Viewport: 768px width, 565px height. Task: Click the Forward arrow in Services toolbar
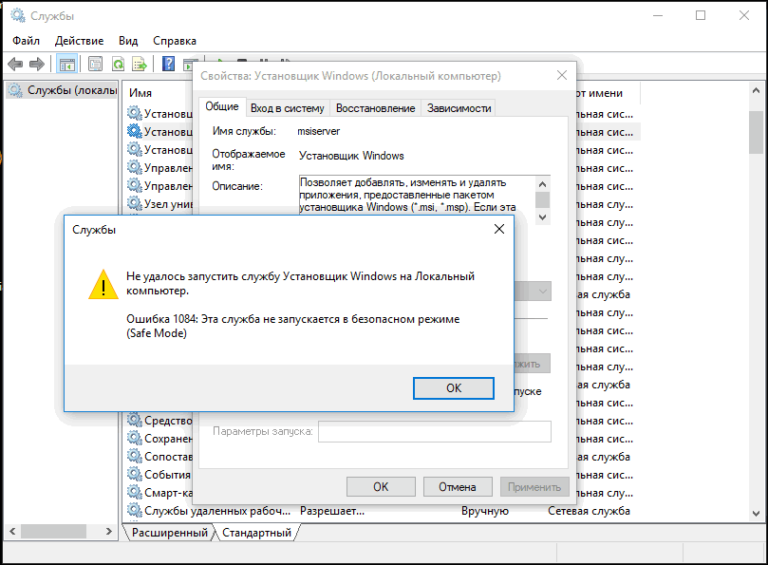(x=37, y=64)
